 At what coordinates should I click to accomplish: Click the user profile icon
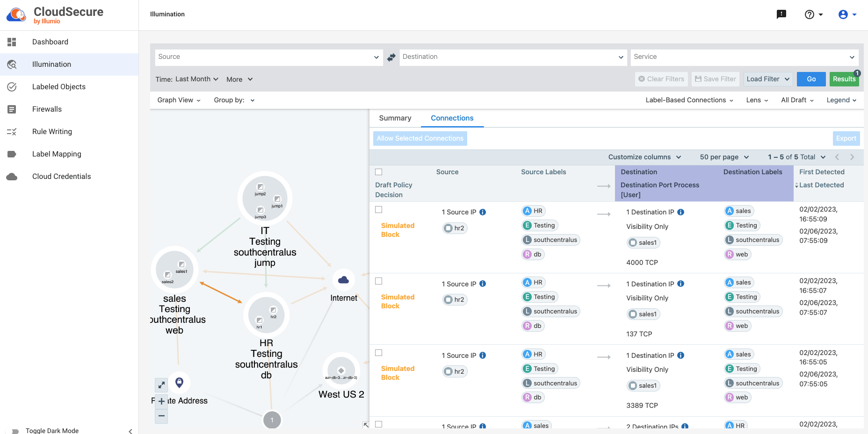(844, 14)
